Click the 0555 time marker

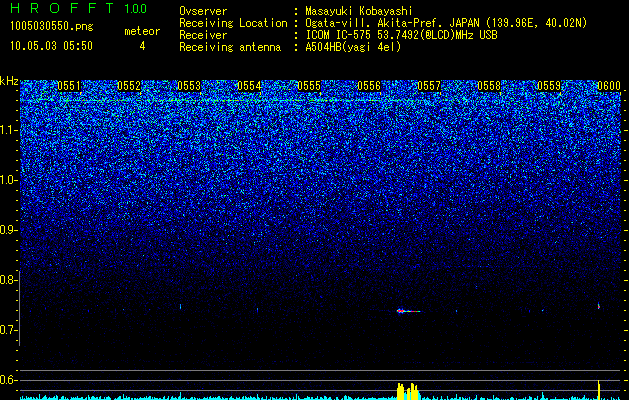point(309,86)
